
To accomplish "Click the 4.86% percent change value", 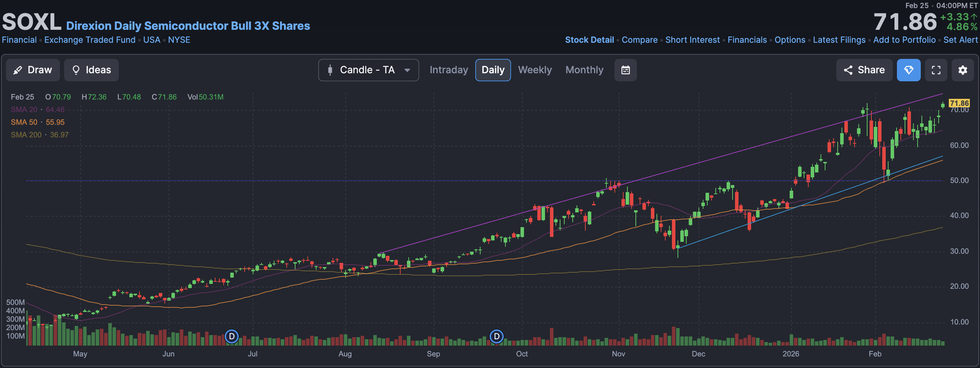I will tap(962, 27).
